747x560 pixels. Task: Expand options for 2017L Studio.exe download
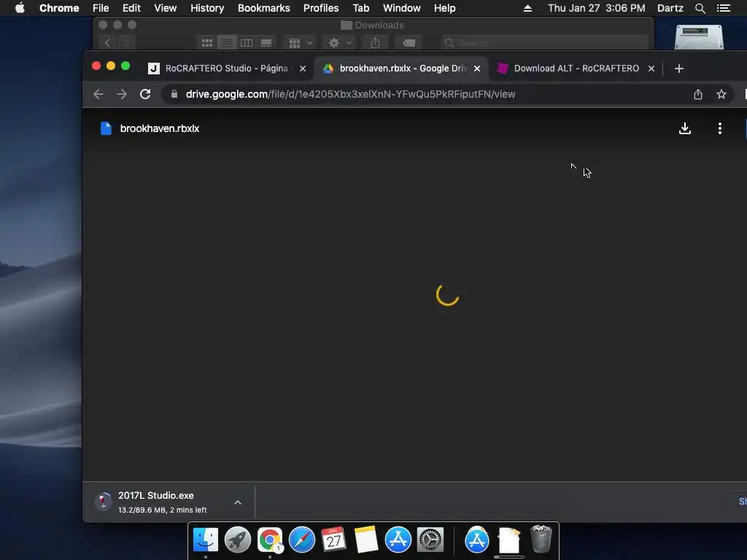pyautogui.click(x=238, y=502)
